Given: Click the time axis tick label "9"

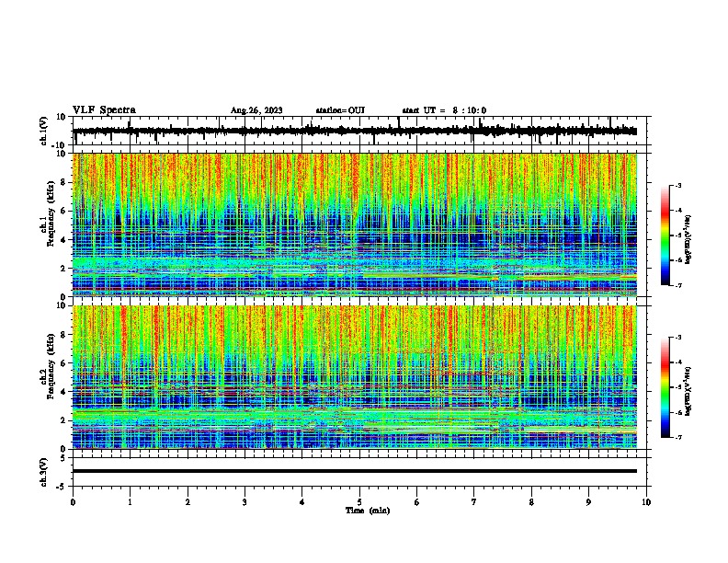Looking at the screenshot, I should point(588,502).
